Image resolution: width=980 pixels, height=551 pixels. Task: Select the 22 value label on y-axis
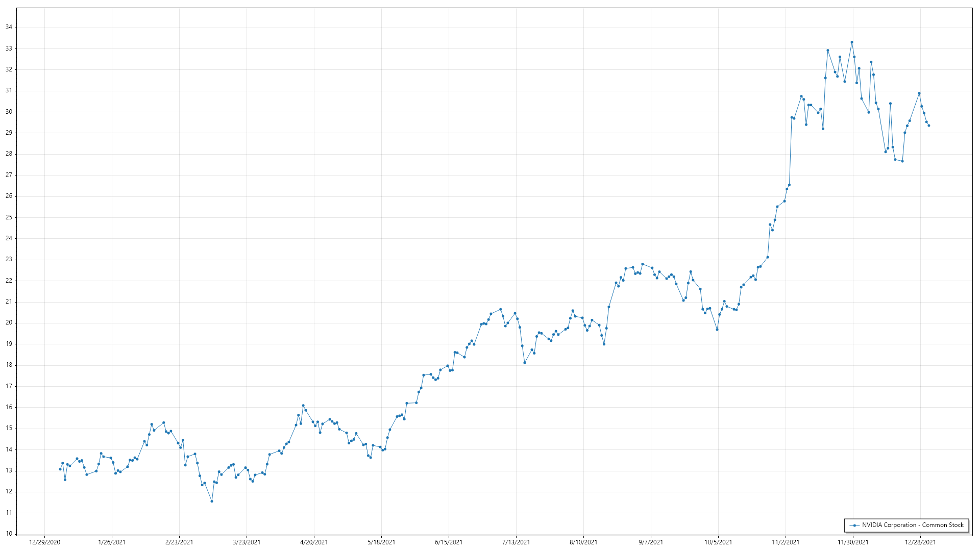(9, 281)
